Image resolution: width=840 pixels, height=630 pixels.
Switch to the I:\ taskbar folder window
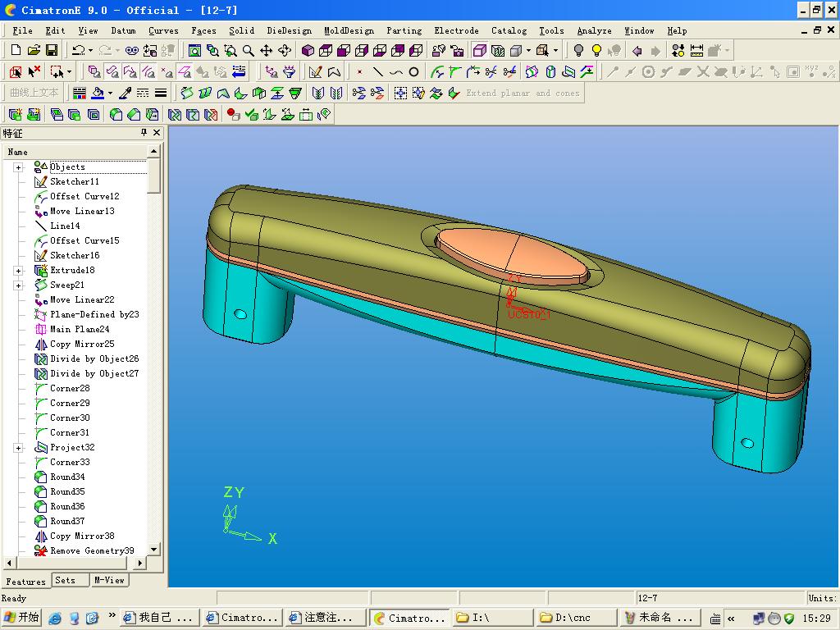point(492,618)
